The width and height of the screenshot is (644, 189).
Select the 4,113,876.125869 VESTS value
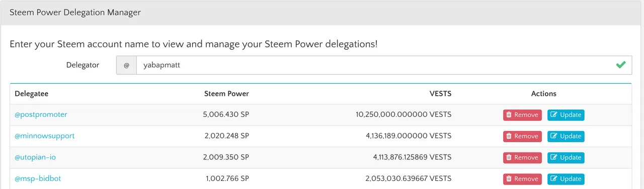[x=412, y=157]
